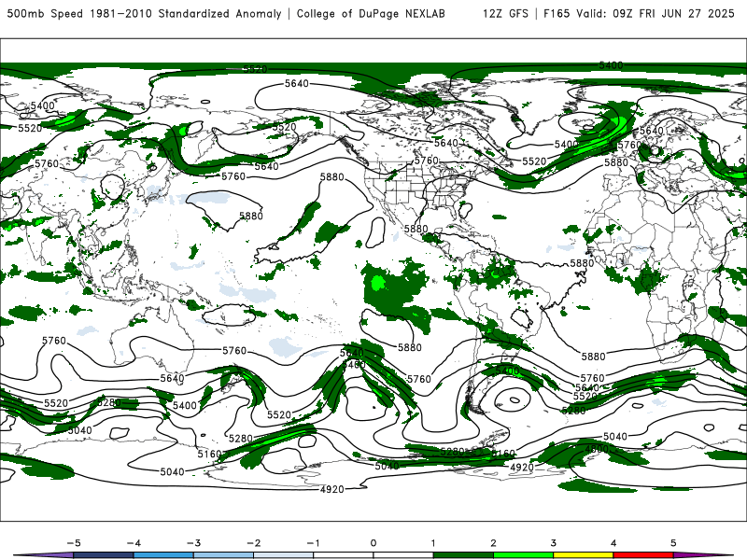The height and width of the screenshot is (560, 747).
Task: Click the '12Z GFS' model run text
Action: pos(505,13)
